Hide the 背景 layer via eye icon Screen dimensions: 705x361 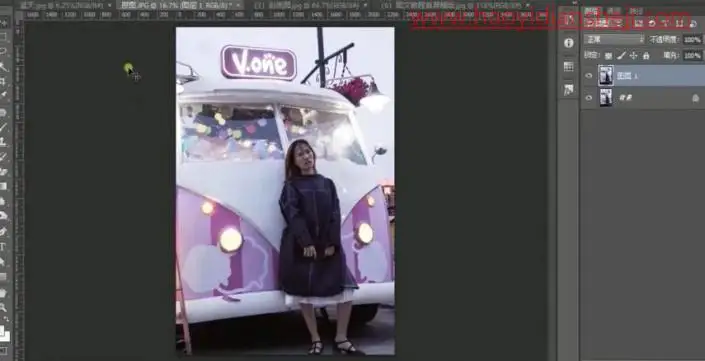click(589, 98)
